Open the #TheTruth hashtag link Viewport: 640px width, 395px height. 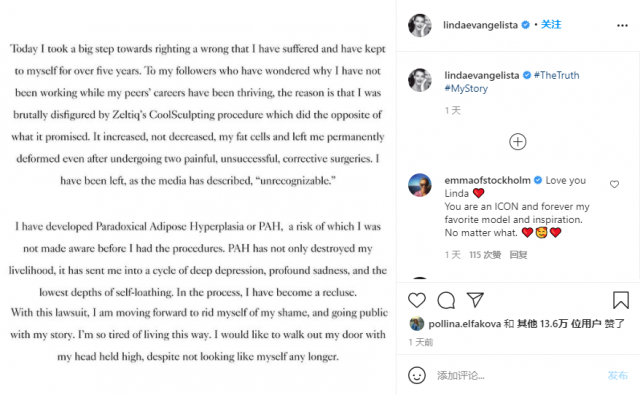[556, 75]
